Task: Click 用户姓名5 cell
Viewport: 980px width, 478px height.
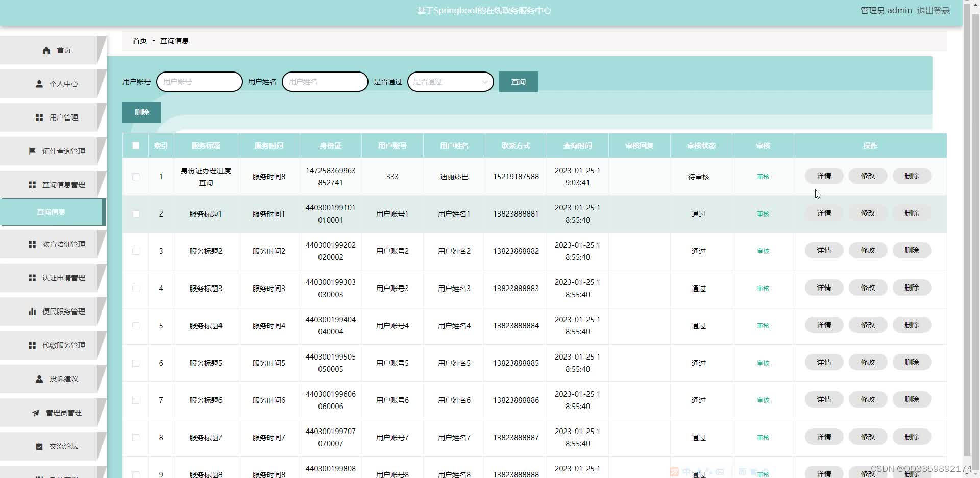Action: (454, 363)
